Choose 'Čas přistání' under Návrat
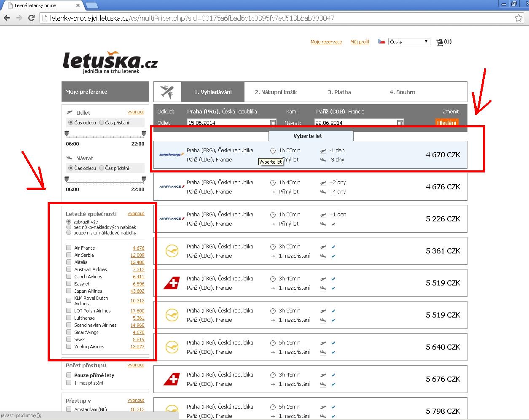 click(x=102, y=168)
